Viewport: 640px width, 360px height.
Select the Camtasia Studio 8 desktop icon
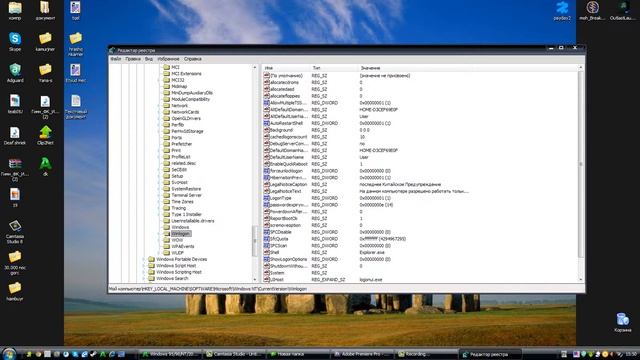click(x=15, y=231)
